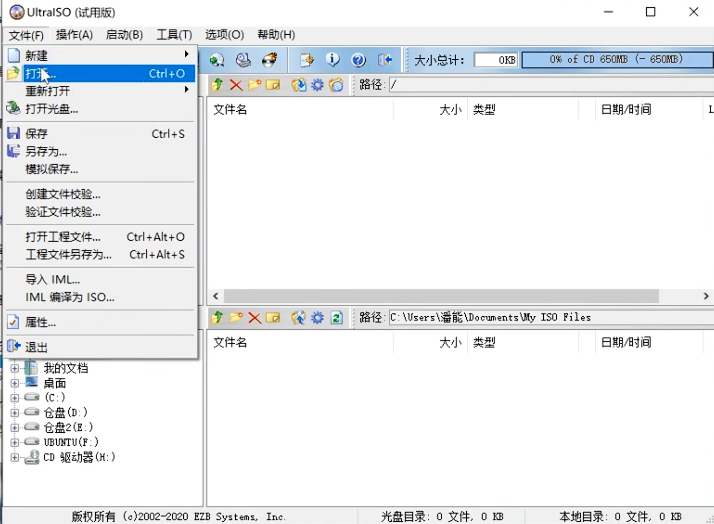Expand the 我的文档 tree node
The height and width of the screenshot is (524, 714).
pos(15,368)
